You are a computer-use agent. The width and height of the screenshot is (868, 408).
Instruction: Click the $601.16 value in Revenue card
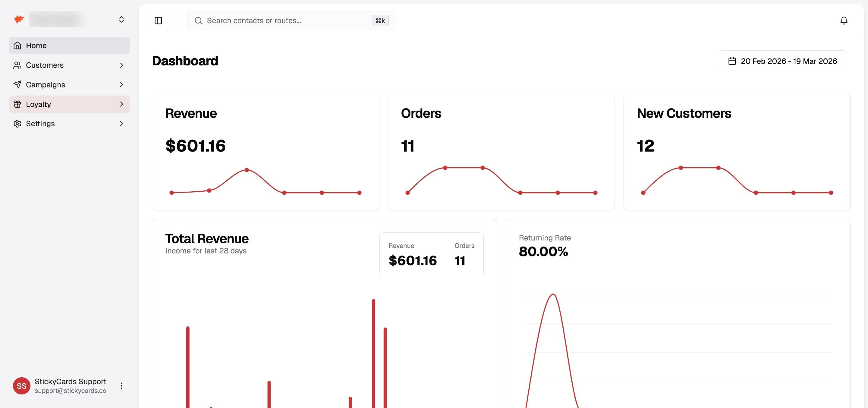coord(195,146)
